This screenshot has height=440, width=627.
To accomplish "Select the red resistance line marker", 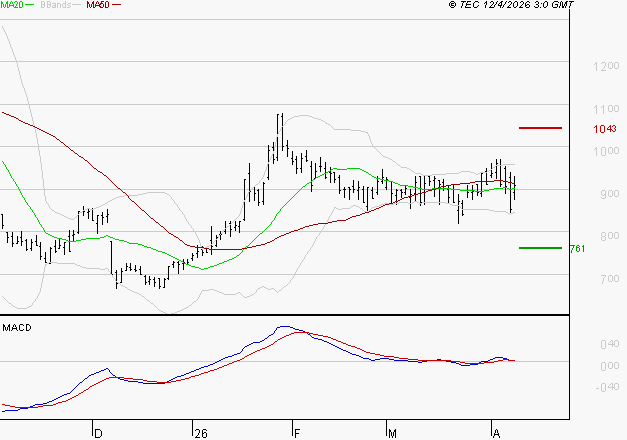I will (540, 128).
